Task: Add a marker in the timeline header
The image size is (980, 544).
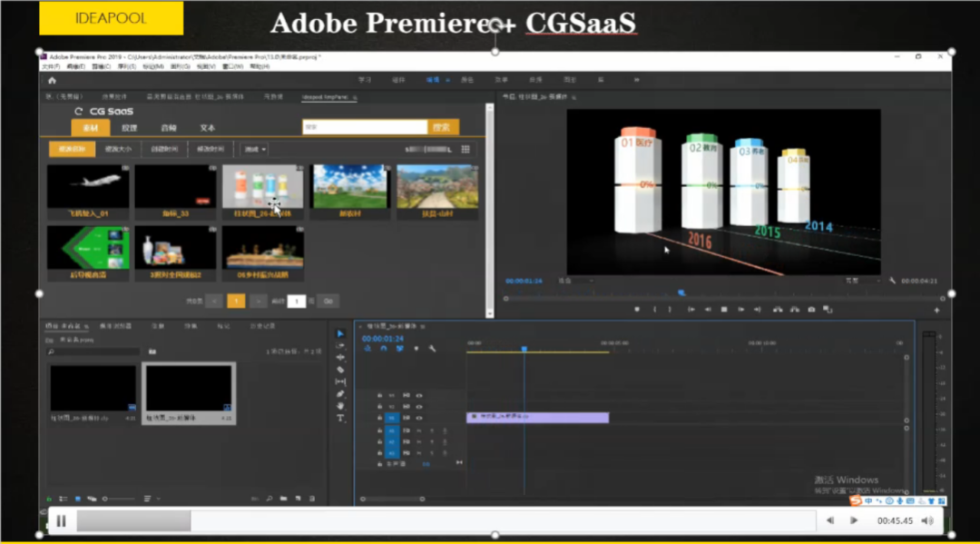Action: [416, 348]
